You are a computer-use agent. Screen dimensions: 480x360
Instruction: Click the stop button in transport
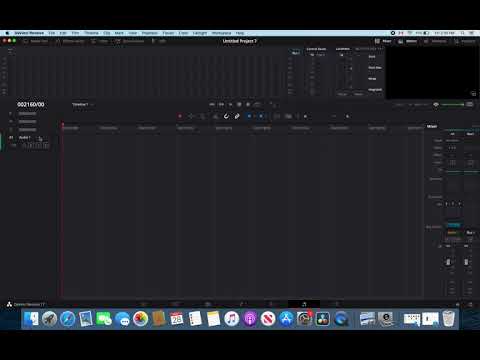pos(239,104)
